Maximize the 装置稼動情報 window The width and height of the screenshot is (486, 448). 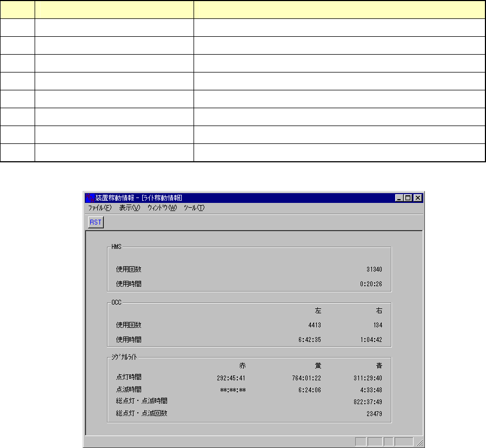[408, 198]
